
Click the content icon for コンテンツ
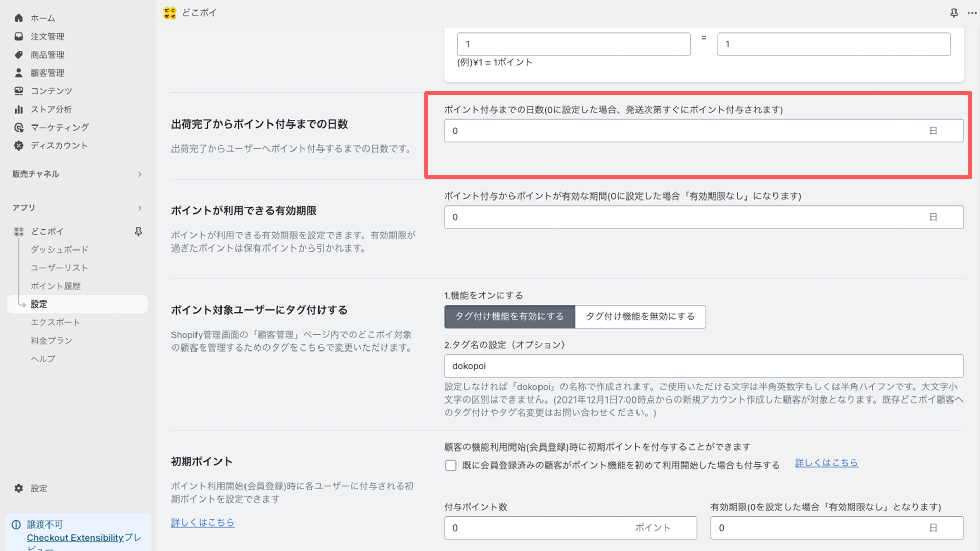(x=19, y=91)
